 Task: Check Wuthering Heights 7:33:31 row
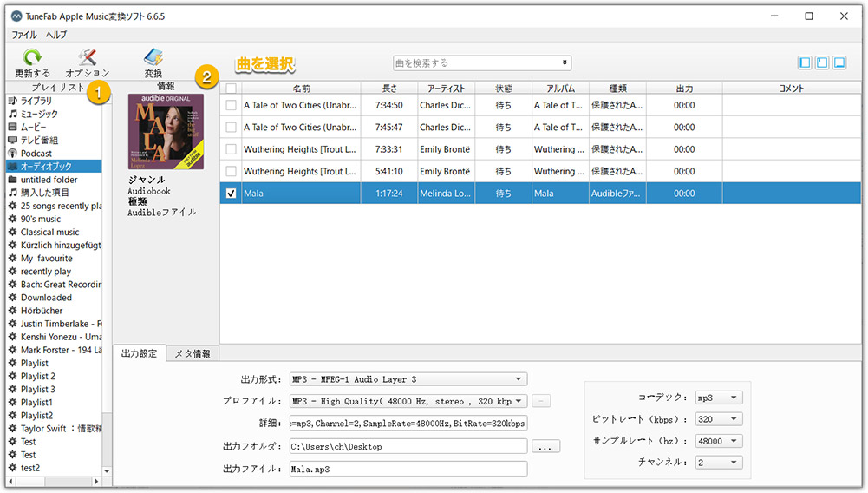(231, 149)
